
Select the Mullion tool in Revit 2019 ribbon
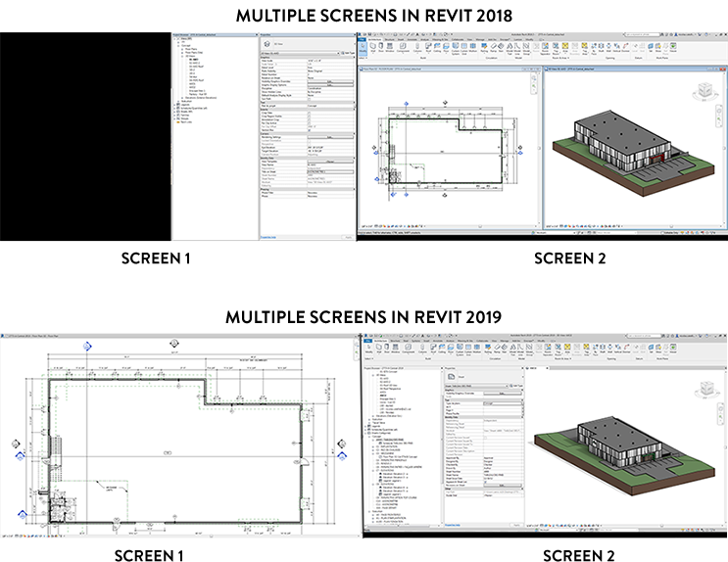tap(477, 349)
